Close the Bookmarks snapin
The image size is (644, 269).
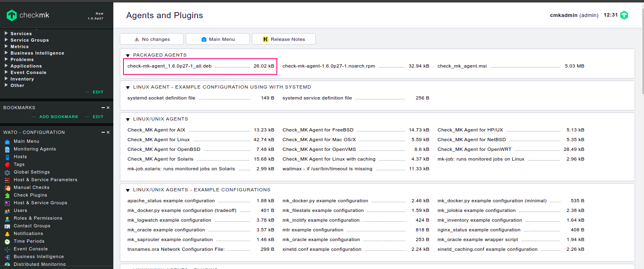tap(108, 108)
